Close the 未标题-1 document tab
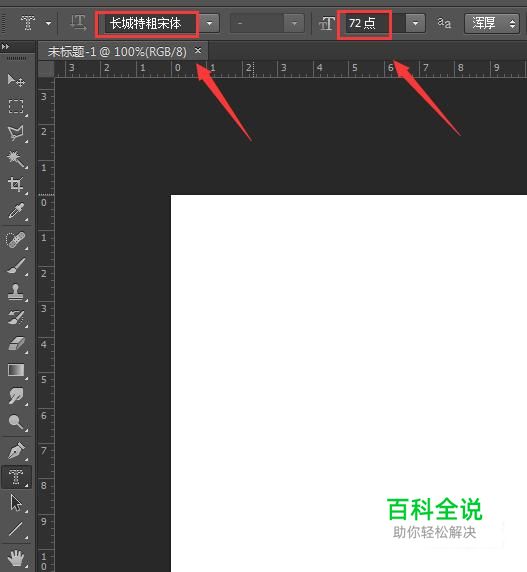Screen dimensions: 527x572 coord(198,51)
